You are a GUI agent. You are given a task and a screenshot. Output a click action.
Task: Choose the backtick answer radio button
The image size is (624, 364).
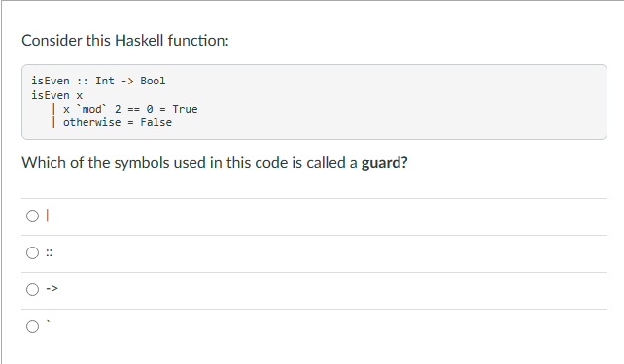(33, 327)
